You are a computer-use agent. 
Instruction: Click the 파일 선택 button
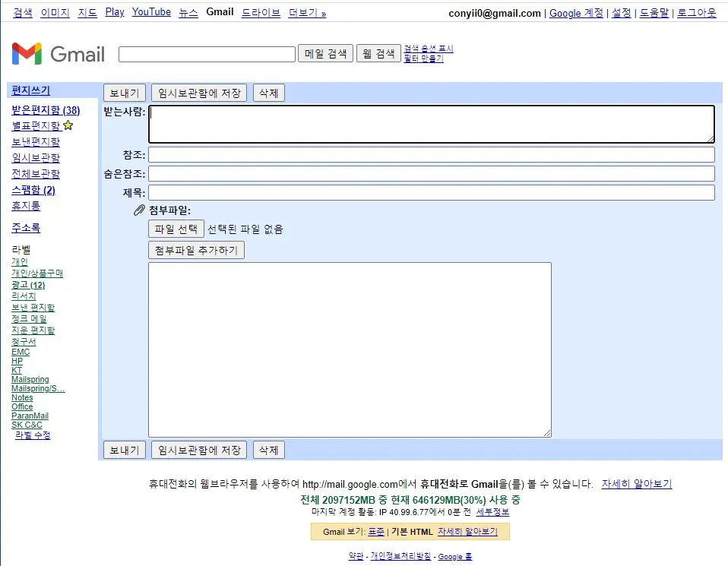click(x=176, y=229)
